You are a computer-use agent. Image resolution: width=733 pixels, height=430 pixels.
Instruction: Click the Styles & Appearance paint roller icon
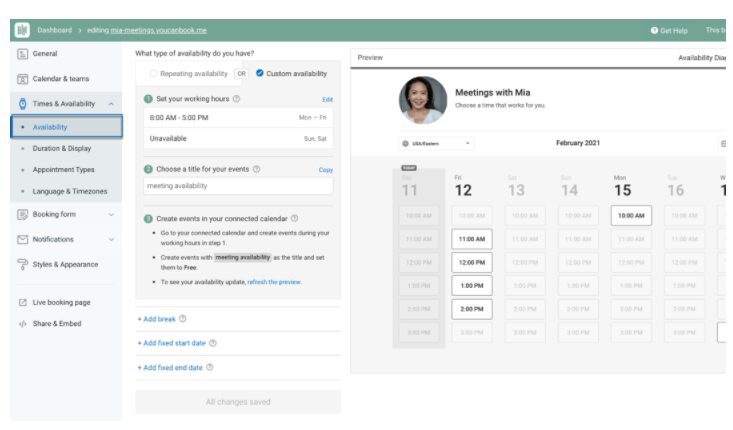coord(22,265)
